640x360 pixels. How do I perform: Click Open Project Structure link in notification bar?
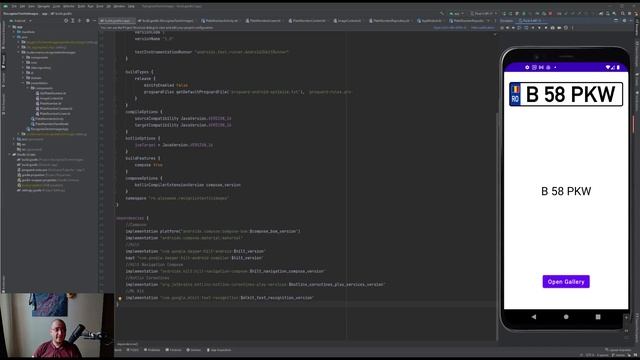(449, 28)
